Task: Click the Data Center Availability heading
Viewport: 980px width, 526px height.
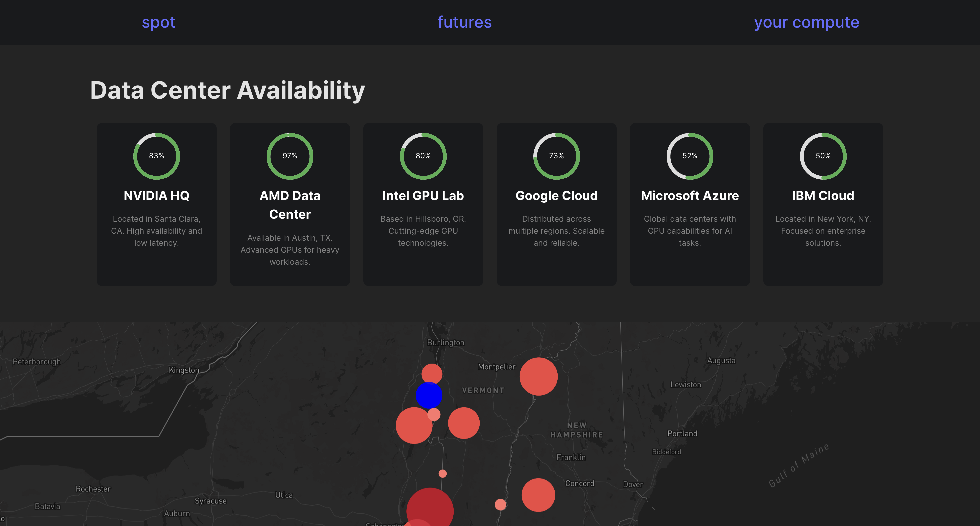Action: pyautogui.click(x=227, y=91)
